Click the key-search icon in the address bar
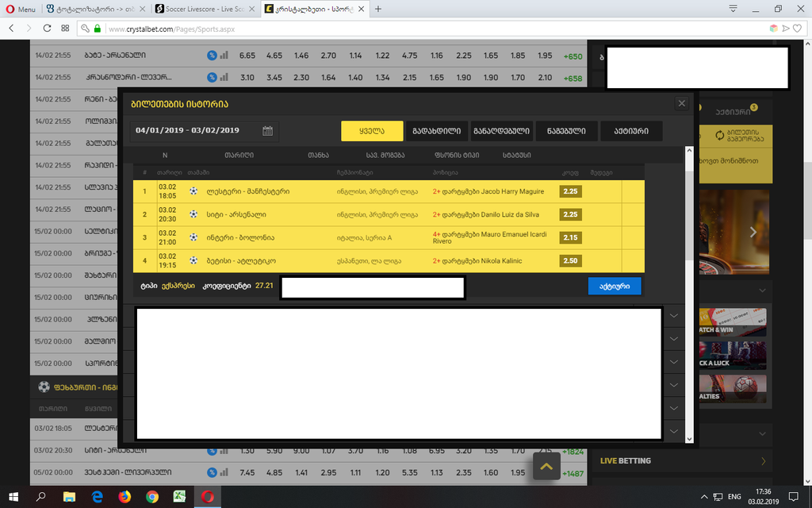 click(86, 29)
